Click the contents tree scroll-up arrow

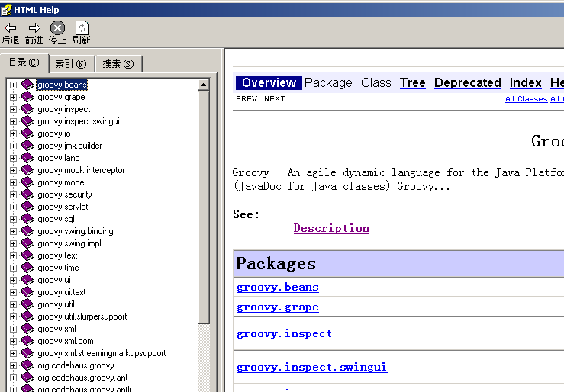click(203, 85)
